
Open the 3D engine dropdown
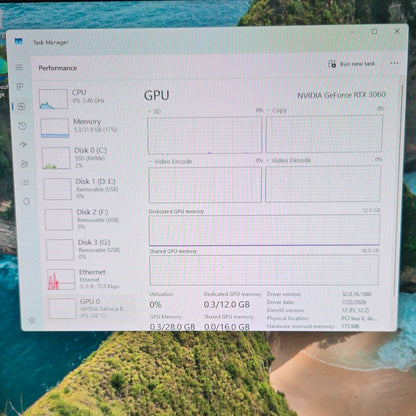click(x=155, y=111)
